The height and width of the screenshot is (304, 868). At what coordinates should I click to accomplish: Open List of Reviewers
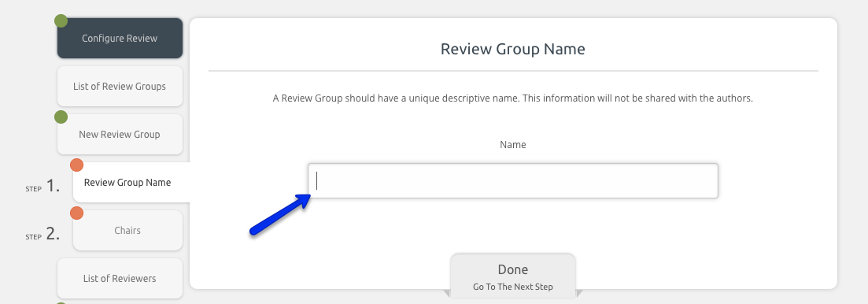pos(120,279)
